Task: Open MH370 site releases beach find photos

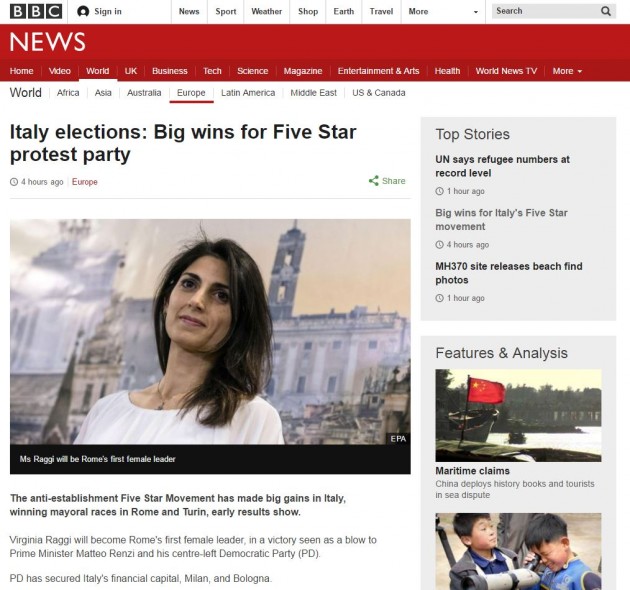Action: point(509,273)
